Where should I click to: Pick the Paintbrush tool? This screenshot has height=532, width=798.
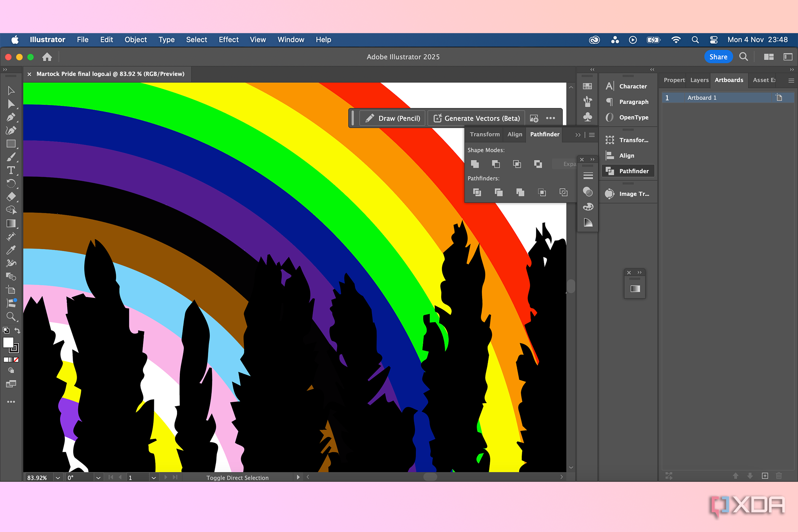[x=11, y=157]
